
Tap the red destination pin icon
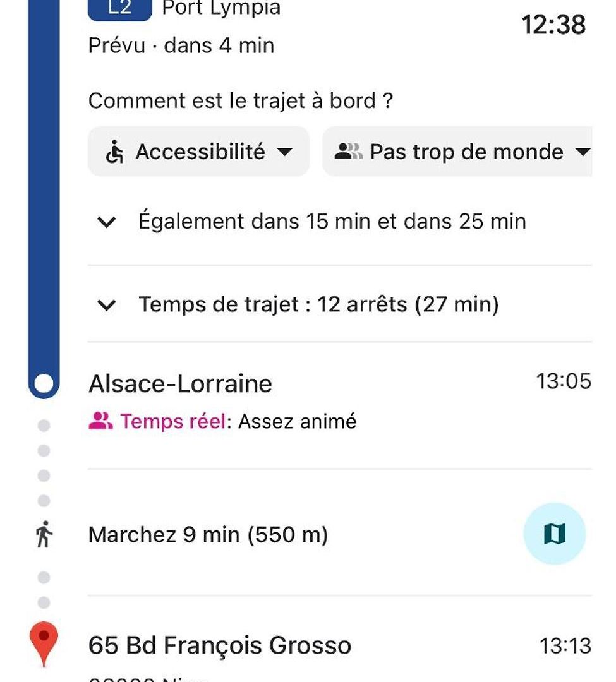[x=44, y=643]
